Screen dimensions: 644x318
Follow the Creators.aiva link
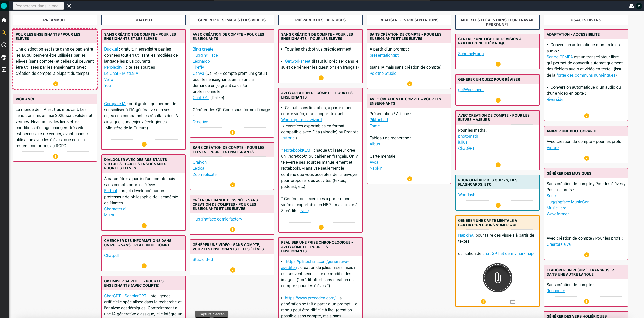559,244
